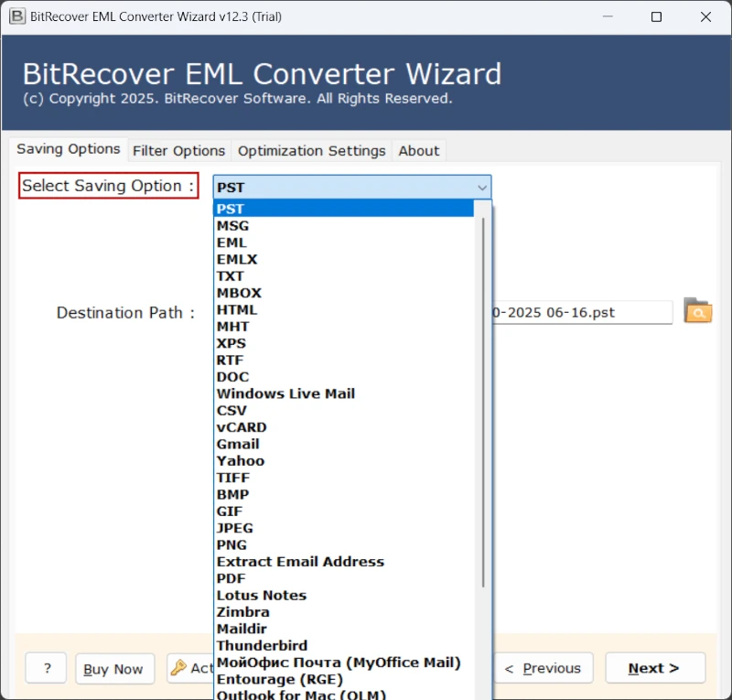
Task: Open the Filter Options tab
Action: (x=178, y=151)
